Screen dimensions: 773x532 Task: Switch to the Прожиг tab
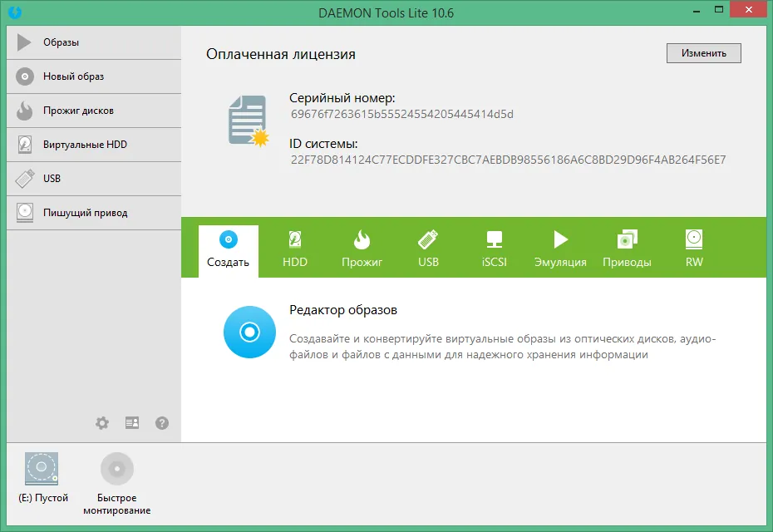point(362,249)
